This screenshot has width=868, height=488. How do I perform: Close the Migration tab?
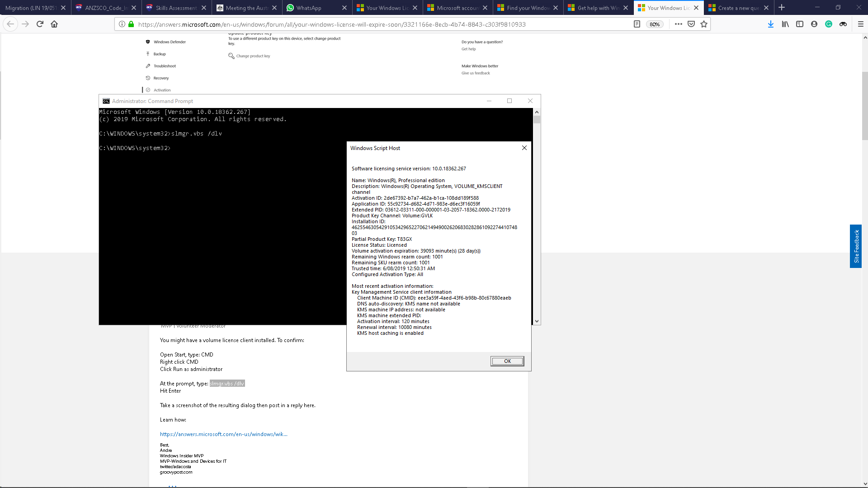point(63,8)
